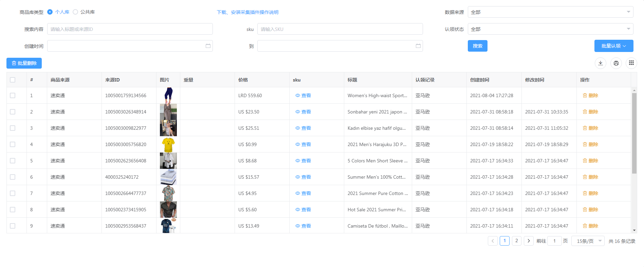View sku of the US $23.50 item
This screenshot has width=644, height=267.
coord(303,112)
